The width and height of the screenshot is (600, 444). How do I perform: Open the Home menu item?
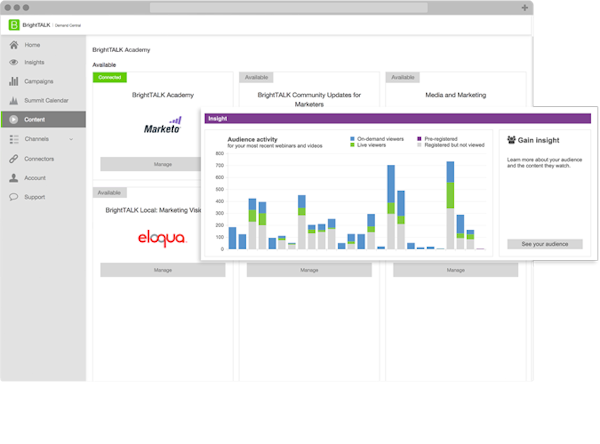click(x=32, y=45)
